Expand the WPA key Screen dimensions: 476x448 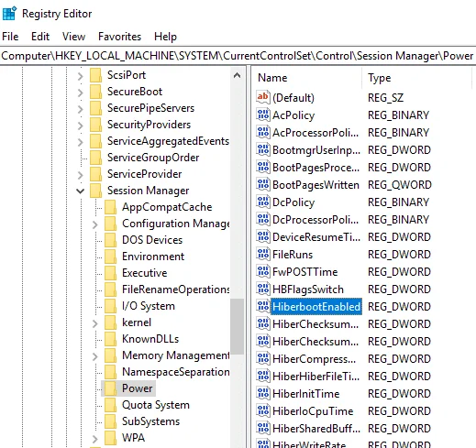click(x=95, y=439)
